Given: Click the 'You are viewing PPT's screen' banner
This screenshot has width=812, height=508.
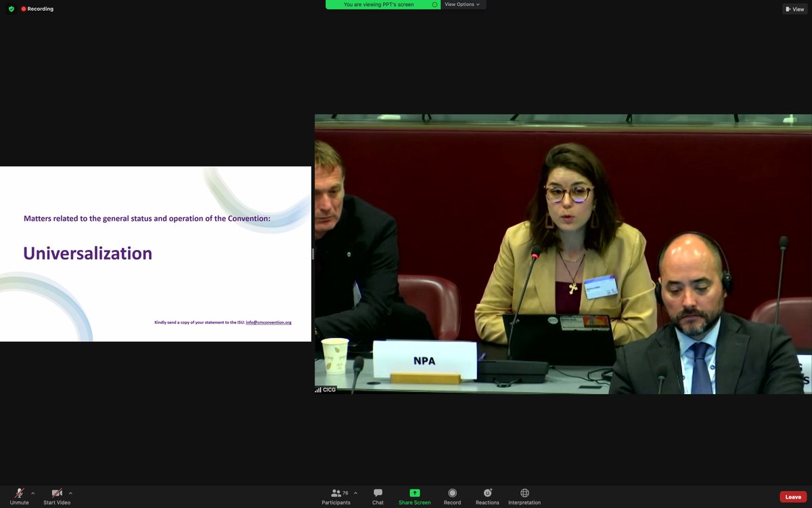Looking at the screenshot, I should tap(383, 5).
